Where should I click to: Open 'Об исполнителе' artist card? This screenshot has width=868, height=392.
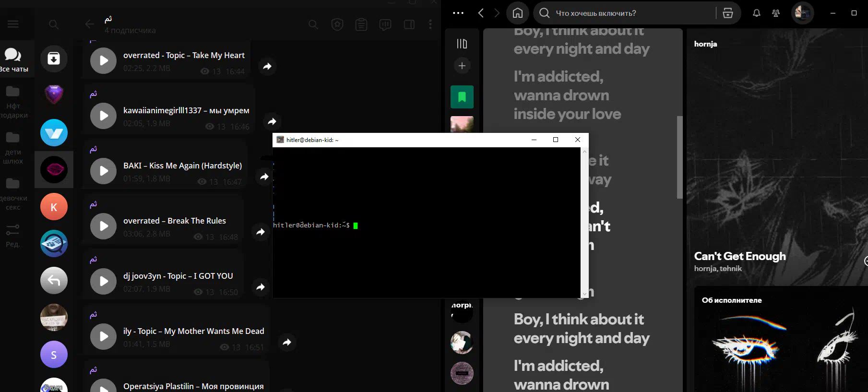pos(781,339)
